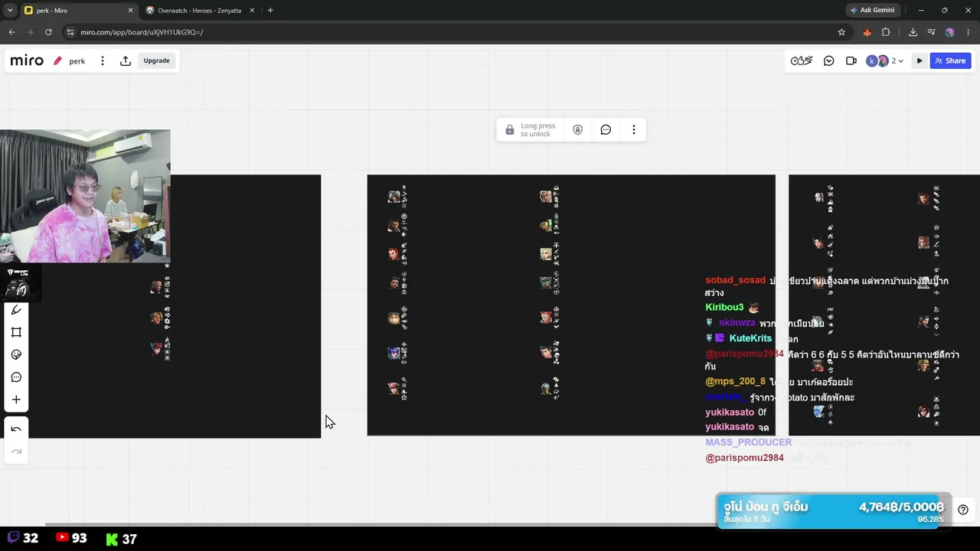Screen dimensions: 980x551
Task: Open stickers and emojis tool
Action: [16, 354]
